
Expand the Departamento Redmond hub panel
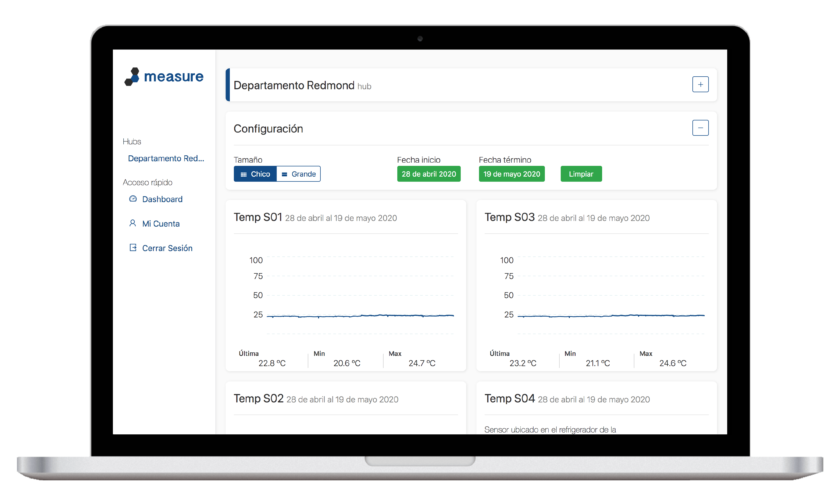[x=700, y=84]
